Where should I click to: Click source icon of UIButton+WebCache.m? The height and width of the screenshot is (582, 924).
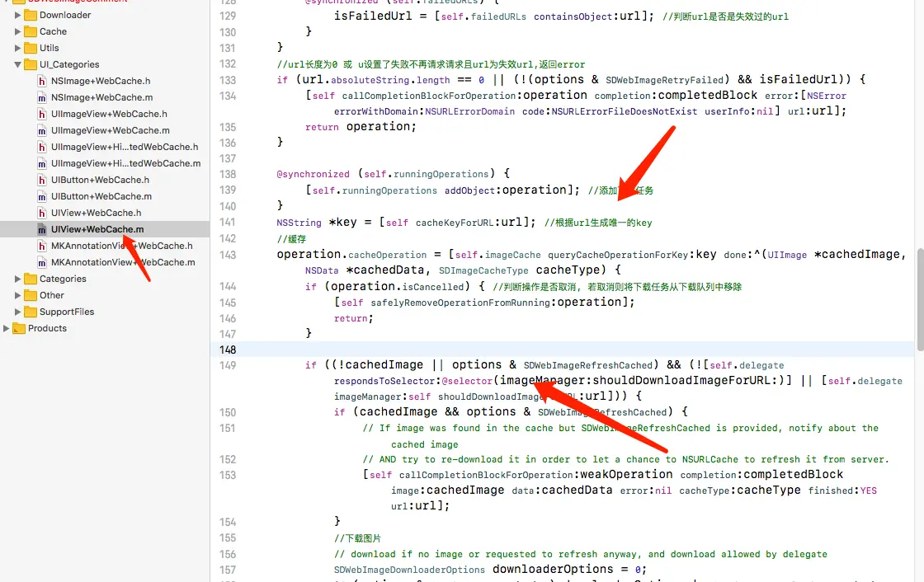(x=42, y=196)
